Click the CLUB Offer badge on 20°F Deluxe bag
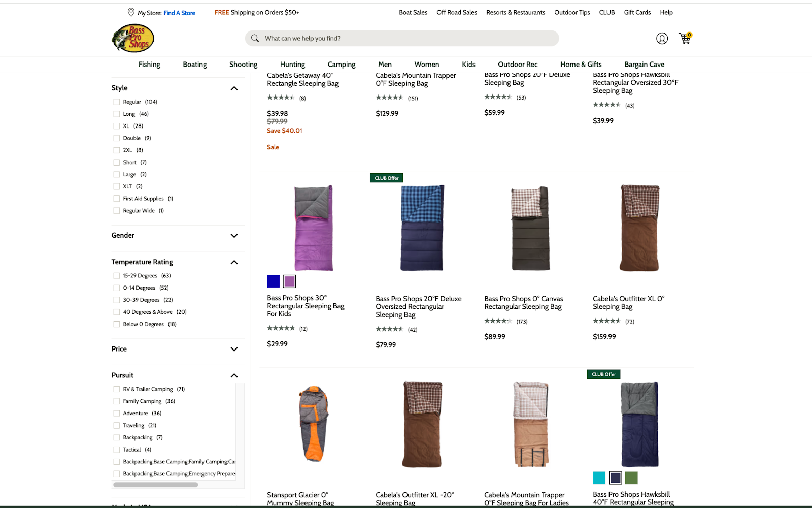 [x=387, y=178]
